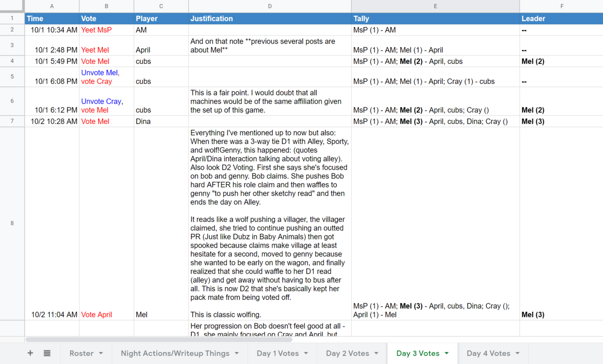603x364 pixels.
Task: Select column A header
Action: pos(52,6)
